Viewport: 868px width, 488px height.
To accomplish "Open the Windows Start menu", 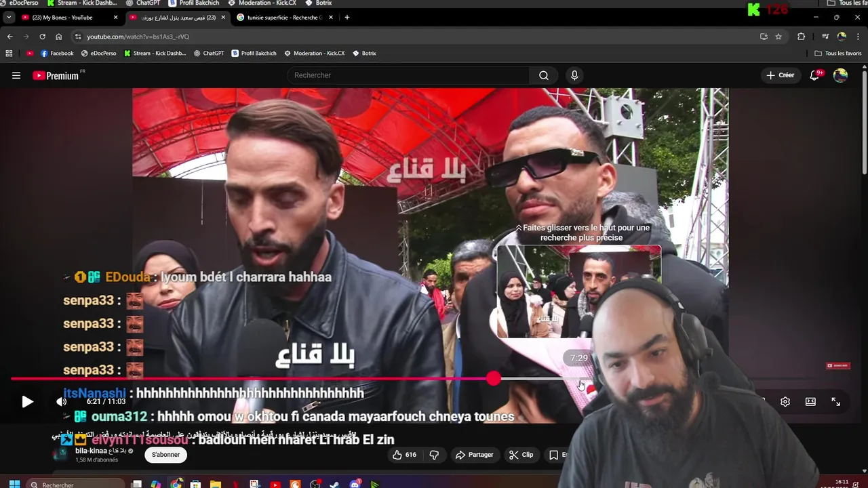I will tap(14, 484).
